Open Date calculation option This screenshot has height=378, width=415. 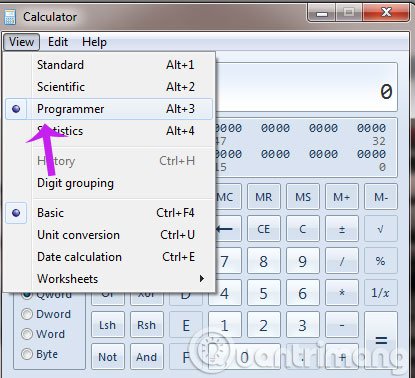click(109, 257)
